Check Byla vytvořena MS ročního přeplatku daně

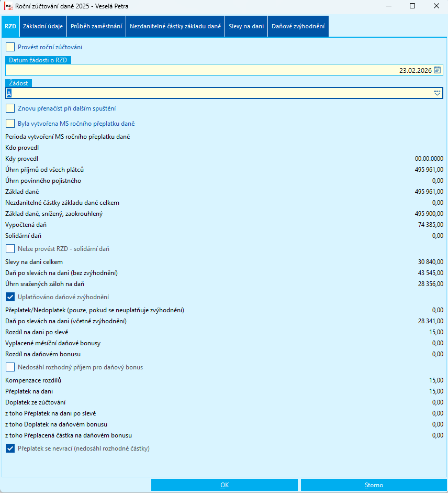(x=10, y=124)
